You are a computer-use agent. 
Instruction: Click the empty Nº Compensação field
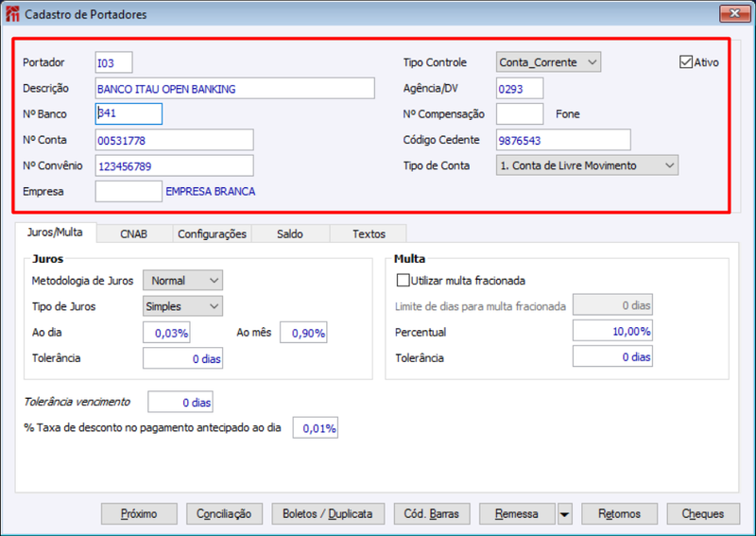click(x=520, y=113)
